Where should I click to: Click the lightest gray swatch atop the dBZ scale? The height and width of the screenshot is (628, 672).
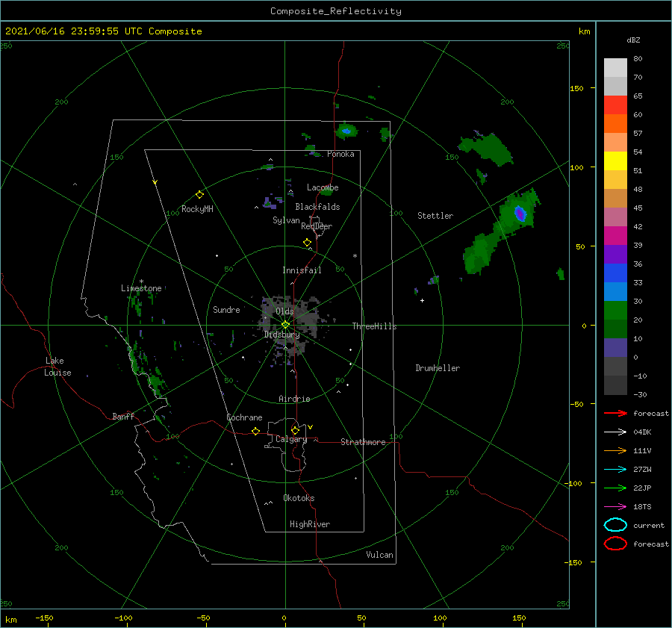point(615,67)
